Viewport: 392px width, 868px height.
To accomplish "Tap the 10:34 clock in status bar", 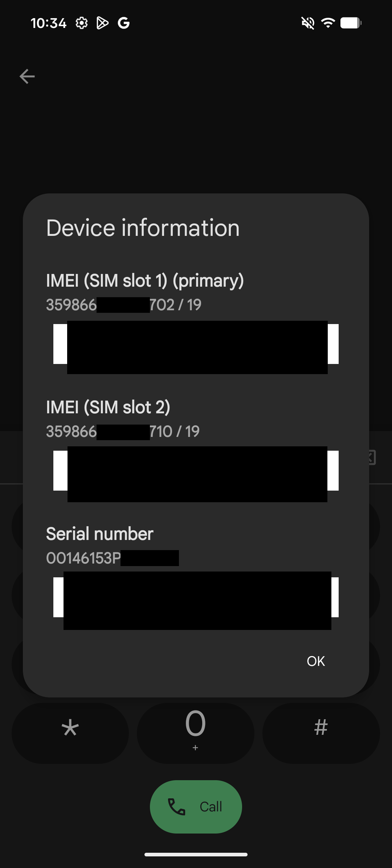I will click(x=48, y=23).
